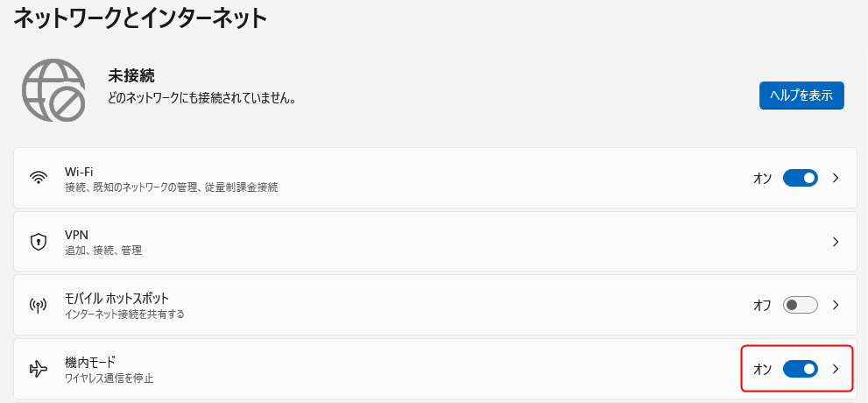Open the Wi-Fi settings row label
Image resolution: width=868 pixels, height=403 pixels.
coord(79,171)
